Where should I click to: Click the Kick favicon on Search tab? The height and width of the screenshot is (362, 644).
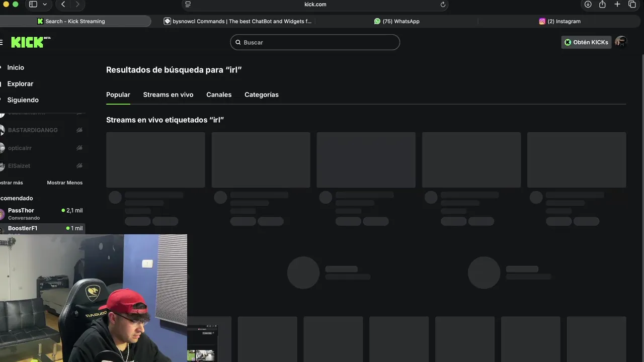coord(40,21)
